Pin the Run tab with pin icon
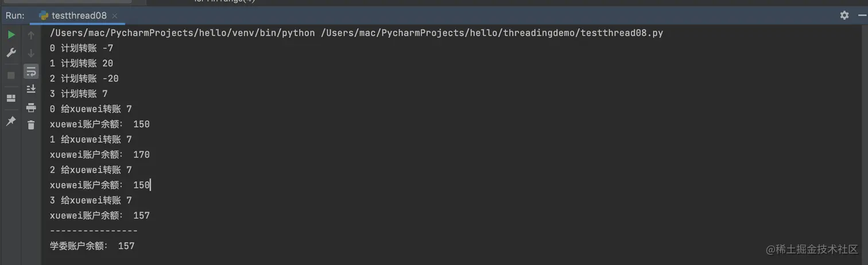The image size is (868, 265). click(x=11, y=121)
